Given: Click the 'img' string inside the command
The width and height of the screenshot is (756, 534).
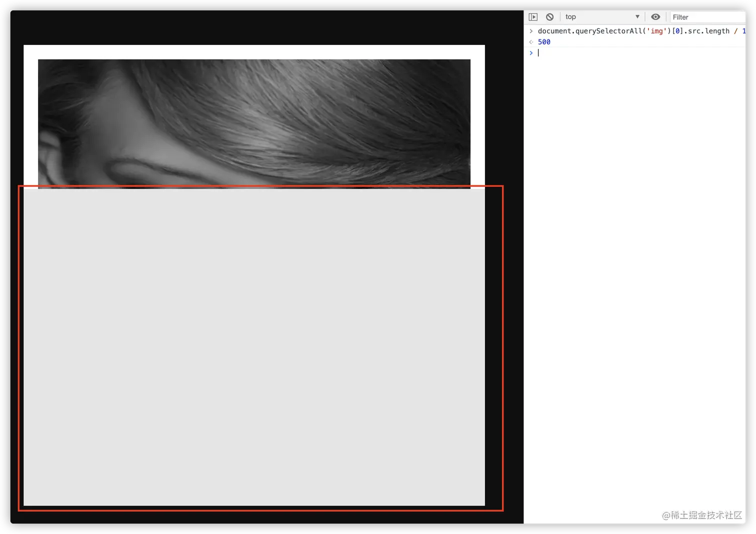Looking at the screenshot, I should (656, 30).
